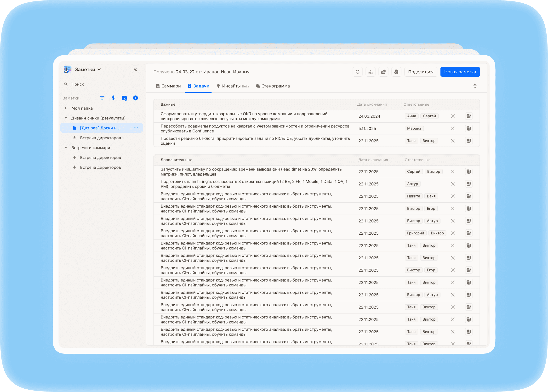Screen dimensions: 548x392
Task: Click the Григорий assignee tag
Action: [415, 233]
